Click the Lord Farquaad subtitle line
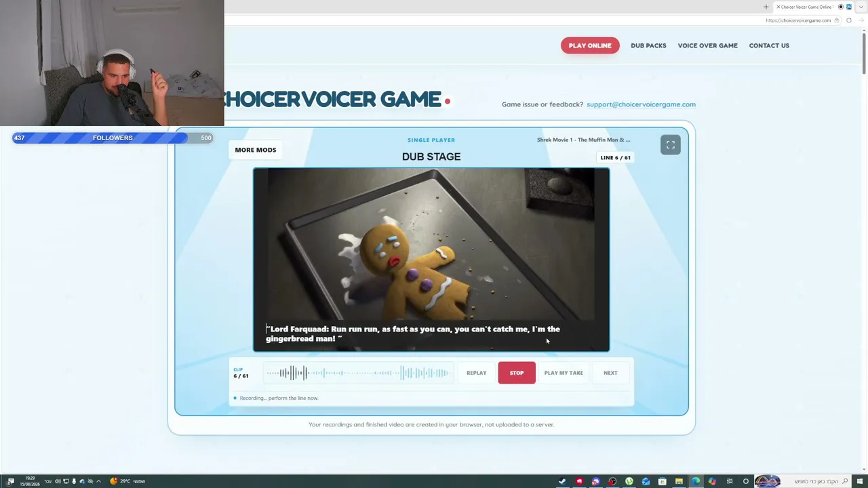This screenshot has width=868, height=488. [x=413, y=333]
